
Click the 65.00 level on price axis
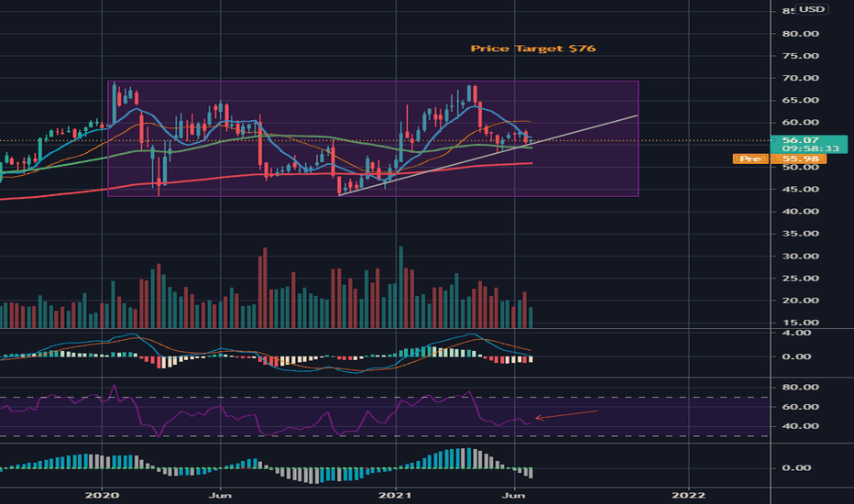[x=800, y=100]
